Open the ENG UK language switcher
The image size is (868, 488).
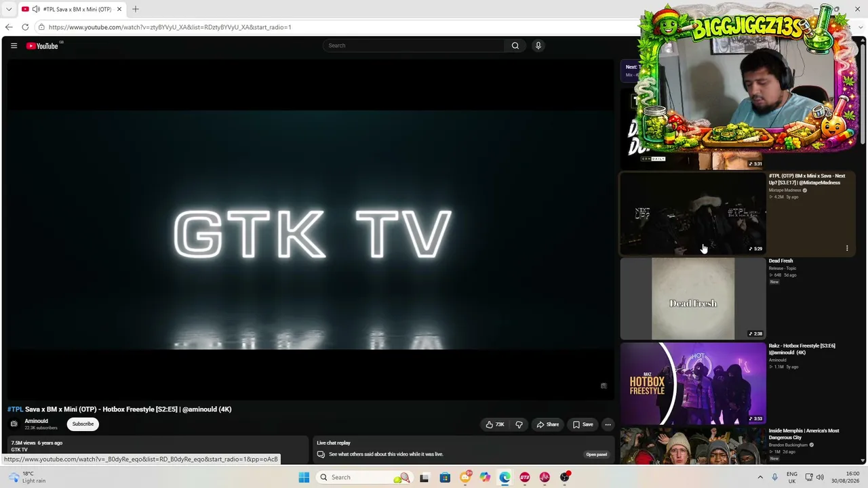(792, 477)
